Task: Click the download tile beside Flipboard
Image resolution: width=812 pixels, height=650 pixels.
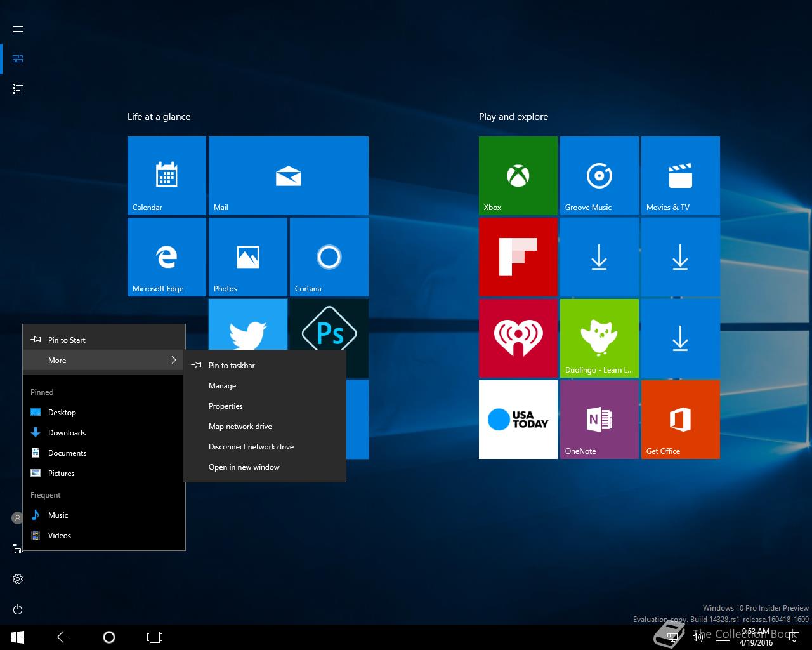Action: pos(599,257)
